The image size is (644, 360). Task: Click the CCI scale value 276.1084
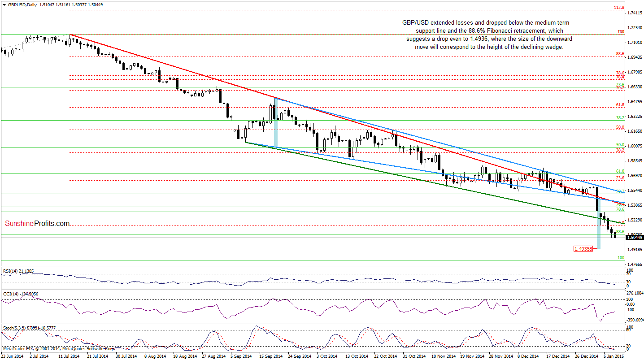pos(635,294)
